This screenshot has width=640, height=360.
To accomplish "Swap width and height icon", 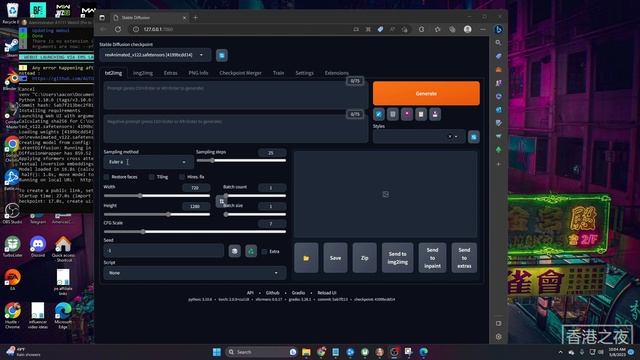I will [221, 201].
